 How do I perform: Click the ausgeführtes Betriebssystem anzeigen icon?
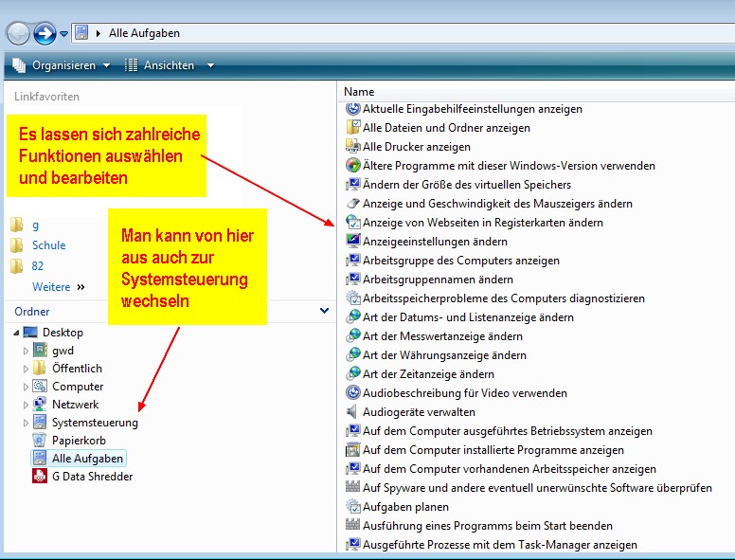pos(353,430)
